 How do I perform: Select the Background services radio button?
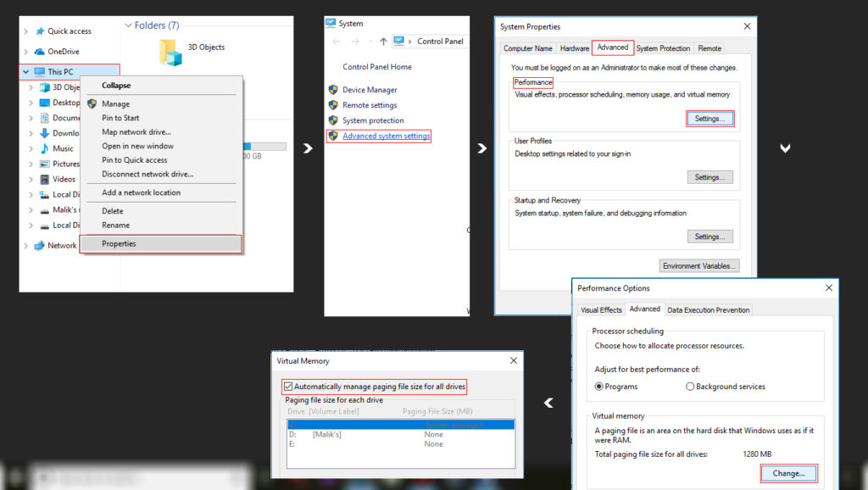pos(690,387)
